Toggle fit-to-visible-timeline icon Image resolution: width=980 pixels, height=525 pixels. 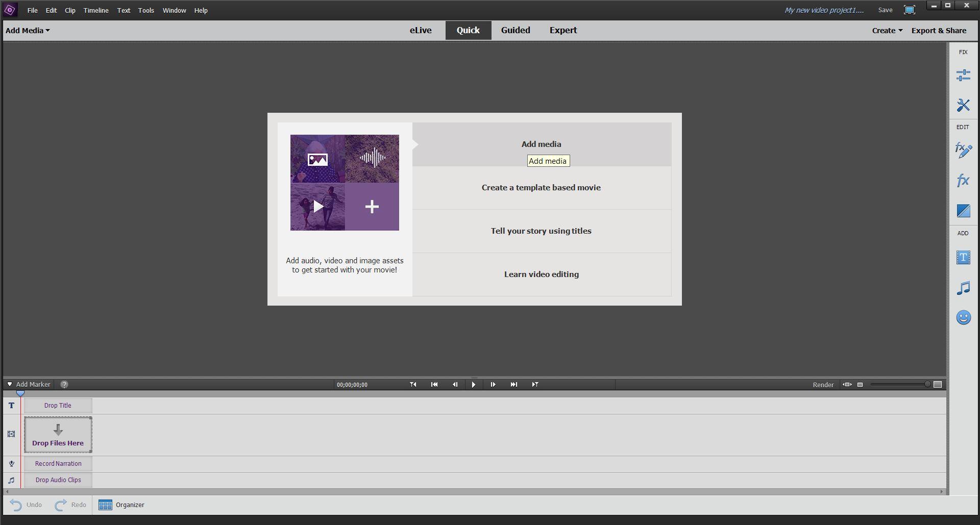pyautogui.click(x=847, y=385)
